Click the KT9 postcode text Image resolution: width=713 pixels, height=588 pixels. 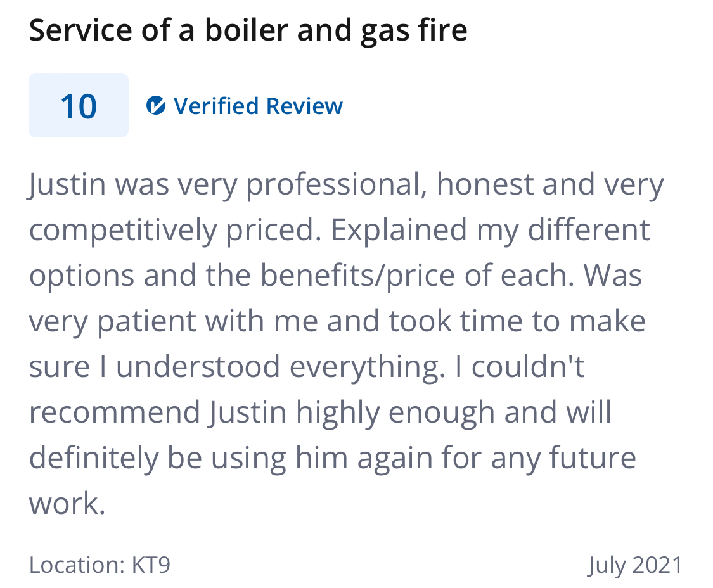(x=151, y=565)
